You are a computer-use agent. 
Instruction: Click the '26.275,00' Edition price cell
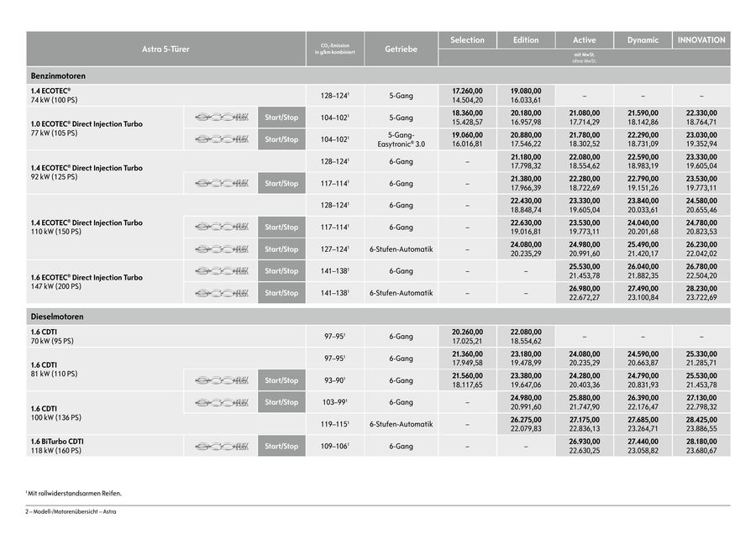click(526, 424)
